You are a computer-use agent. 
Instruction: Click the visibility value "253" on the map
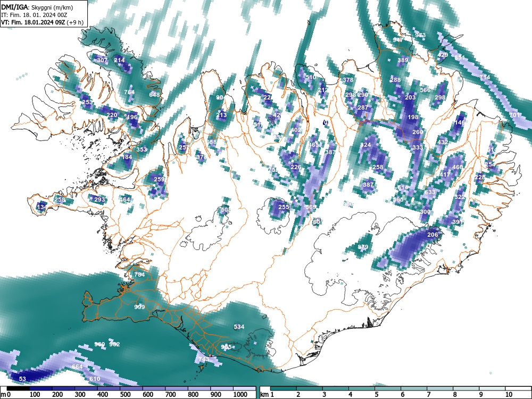(87, 102)
